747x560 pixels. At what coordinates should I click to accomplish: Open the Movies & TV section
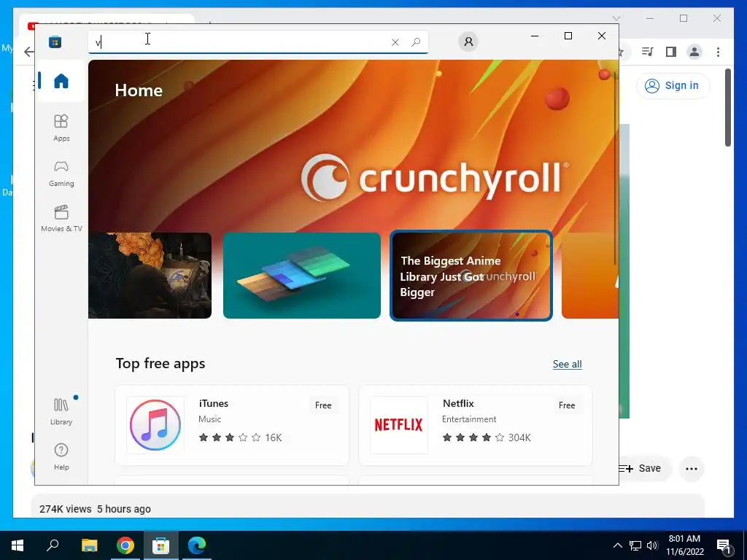click(61, 218)
